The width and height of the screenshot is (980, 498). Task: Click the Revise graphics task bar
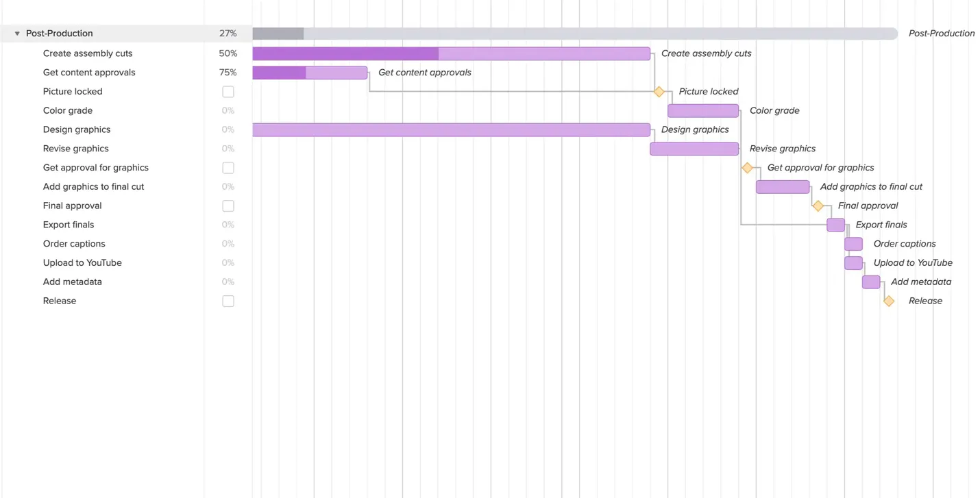694,149
